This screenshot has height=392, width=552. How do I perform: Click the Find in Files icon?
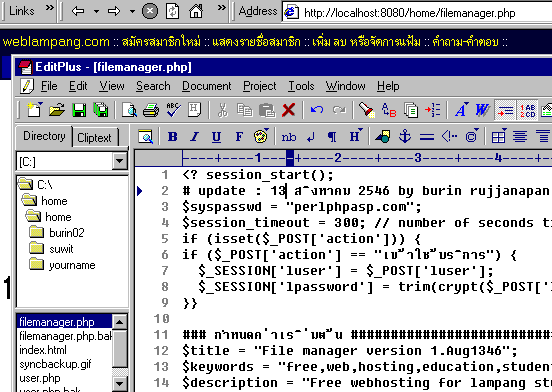(x=411, y=110)
